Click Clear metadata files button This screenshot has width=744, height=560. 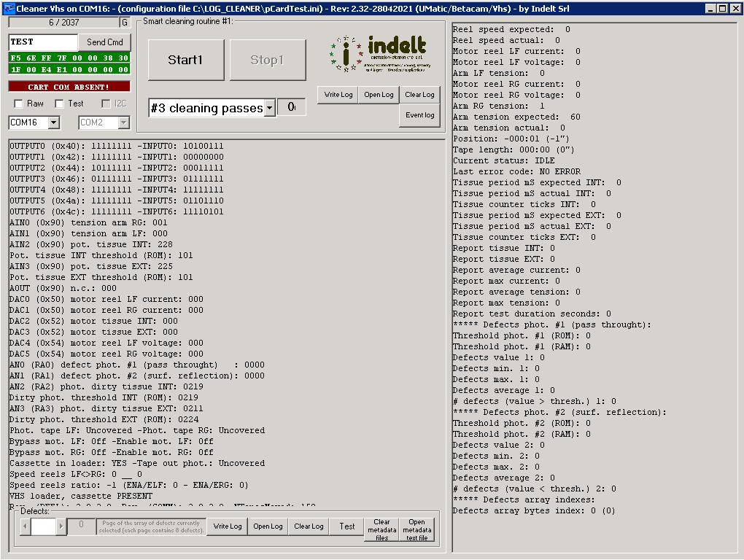382,529
